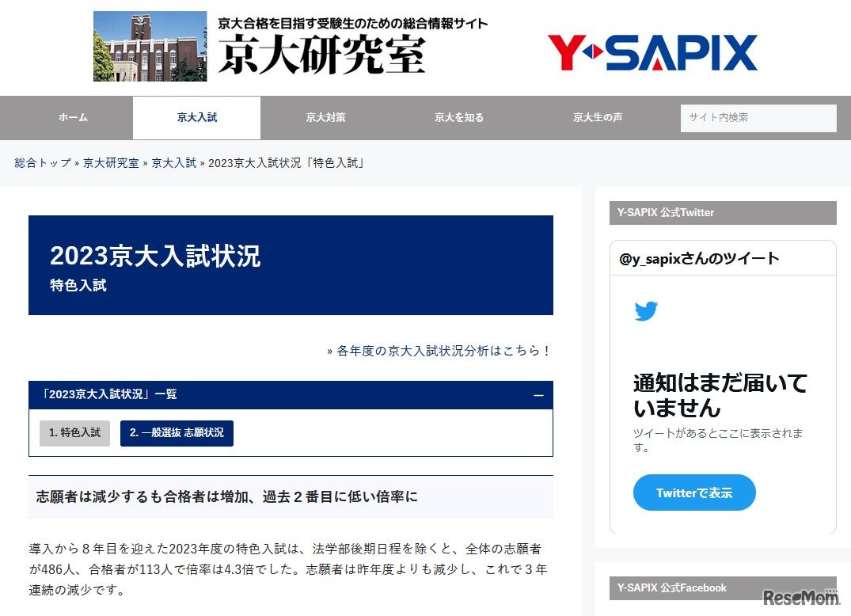Open the 京大対策 menu item
The height and width of the screenshot is (616, 851).
(325, 117)
